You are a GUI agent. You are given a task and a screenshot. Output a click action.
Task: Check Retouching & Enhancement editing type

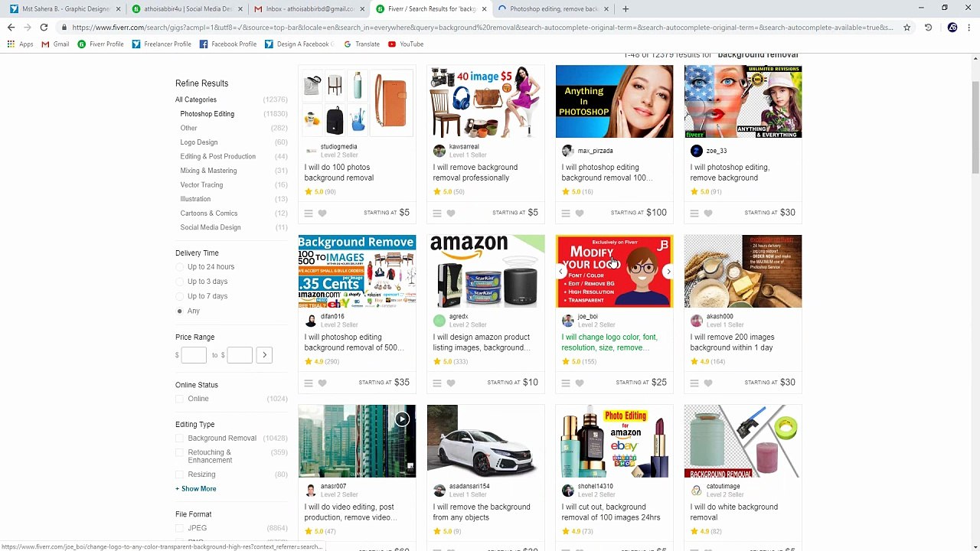(x=180, y=453)
